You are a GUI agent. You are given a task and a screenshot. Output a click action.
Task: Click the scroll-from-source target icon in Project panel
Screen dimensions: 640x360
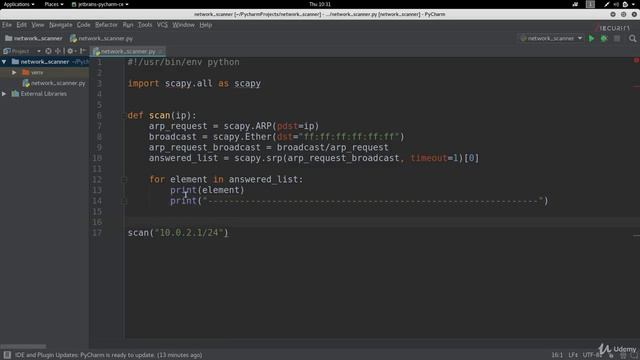coord(49,51)
